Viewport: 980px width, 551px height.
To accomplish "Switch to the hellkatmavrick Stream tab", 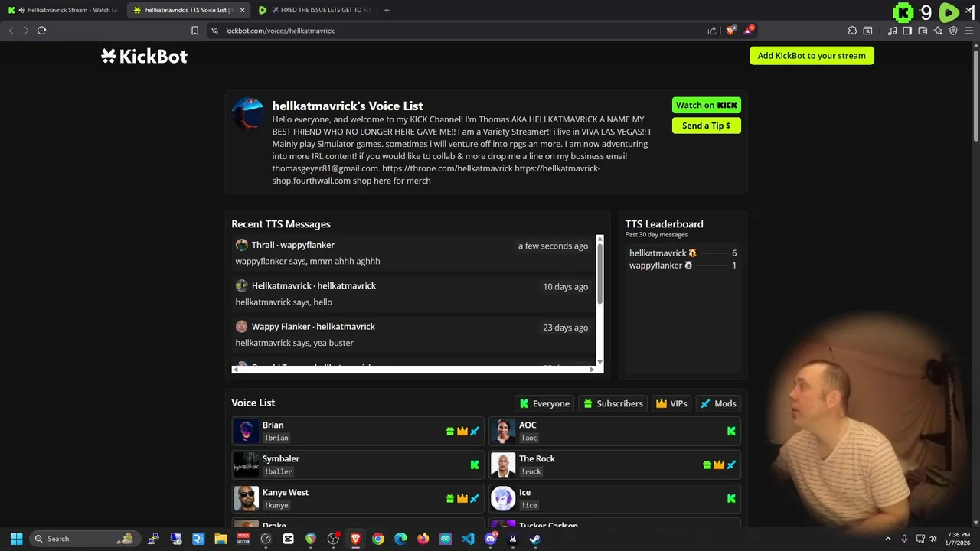I will (x=63, y=10).
